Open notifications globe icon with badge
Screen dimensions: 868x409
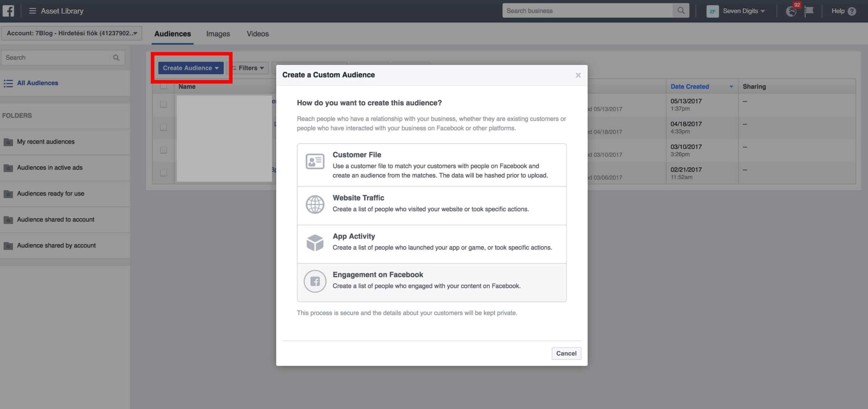click(x=791, y=11)
